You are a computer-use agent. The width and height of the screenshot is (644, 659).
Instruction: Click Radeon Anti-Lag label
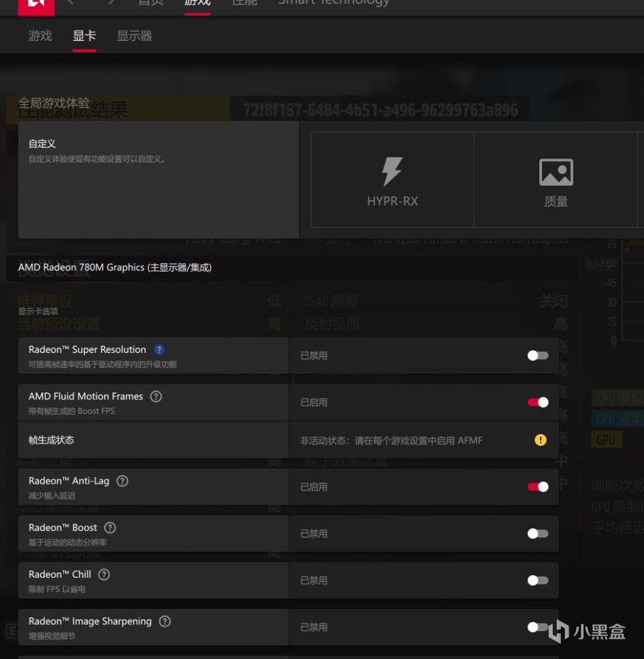click(x=69, y=480)
